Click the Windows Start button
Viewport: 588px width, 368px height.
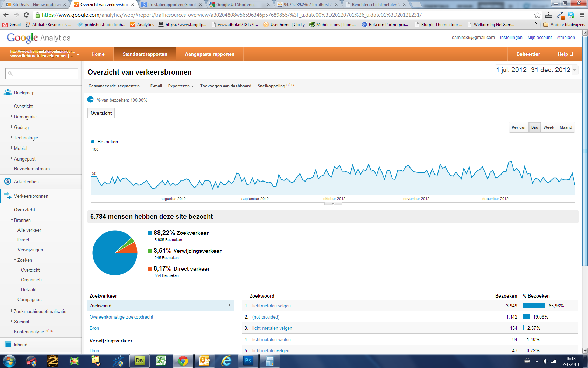point(9,361)
